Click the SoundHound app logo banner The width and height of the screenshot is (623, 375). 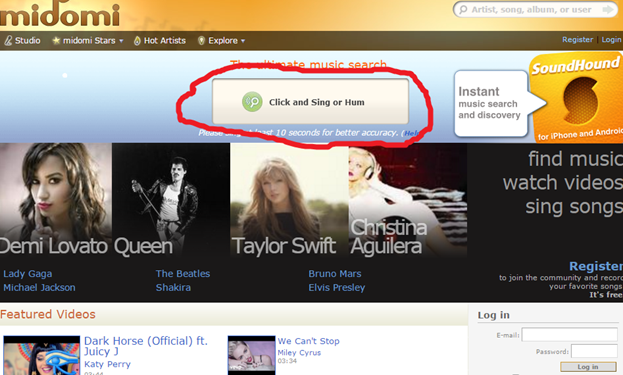(x=576, y=98)
